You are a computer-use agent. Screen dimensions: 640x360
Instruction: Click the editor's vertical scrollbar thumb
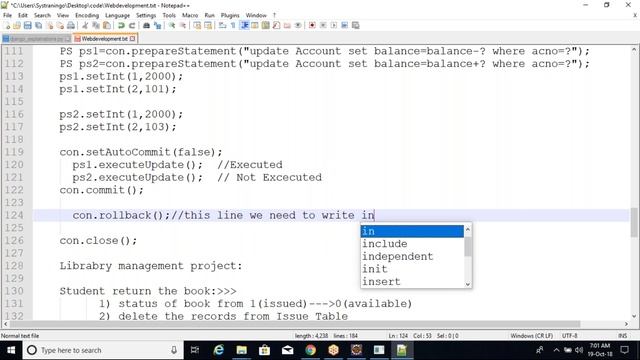tap(634, 222)
